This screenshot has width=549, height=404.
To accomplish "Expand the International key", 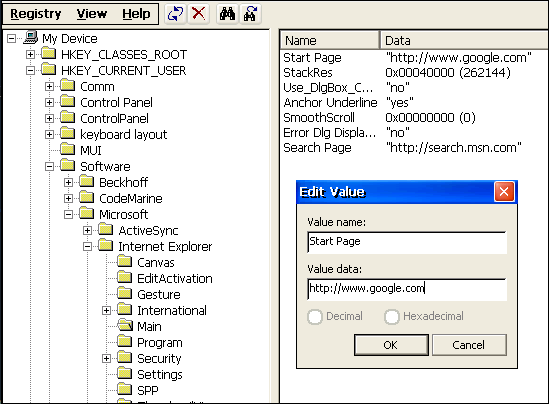I will pos(106,311).
